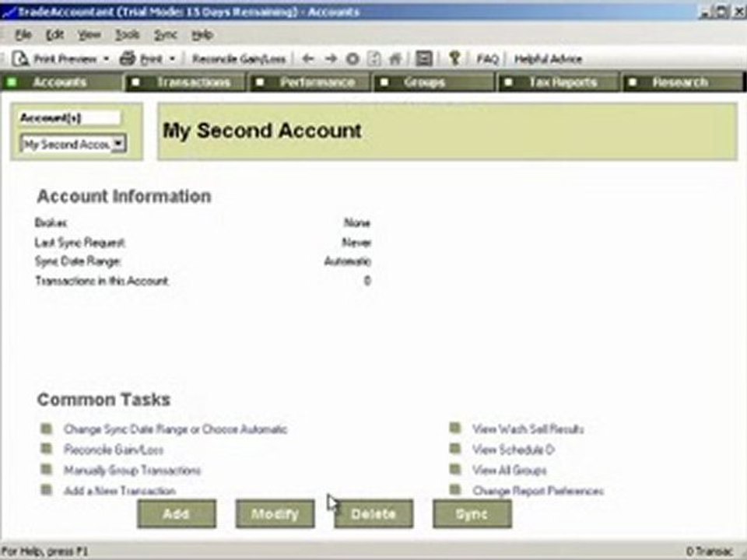
Task: Click the Broker value None
Action: click(357, 223)
